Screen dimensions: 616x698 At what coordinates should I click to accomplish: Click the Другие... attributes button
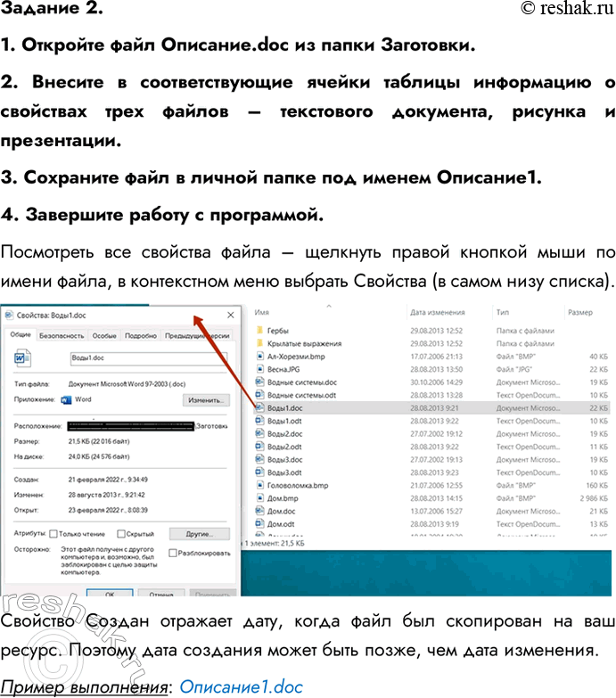[x=197, y=533]
